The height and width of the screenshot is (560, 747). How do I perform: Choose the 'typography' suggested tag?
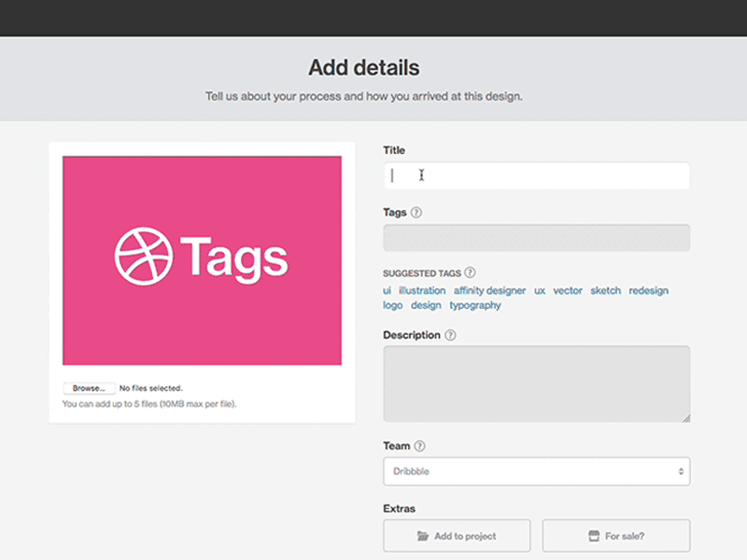(474, 305)
